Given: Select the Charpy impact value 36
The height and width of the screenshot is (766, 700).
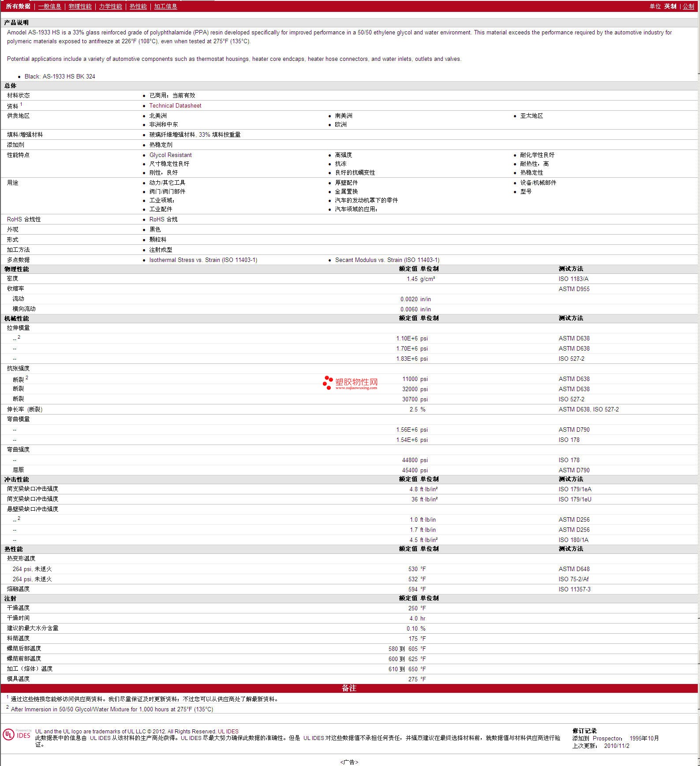Looking at the screenshot, I should (415, 499).
